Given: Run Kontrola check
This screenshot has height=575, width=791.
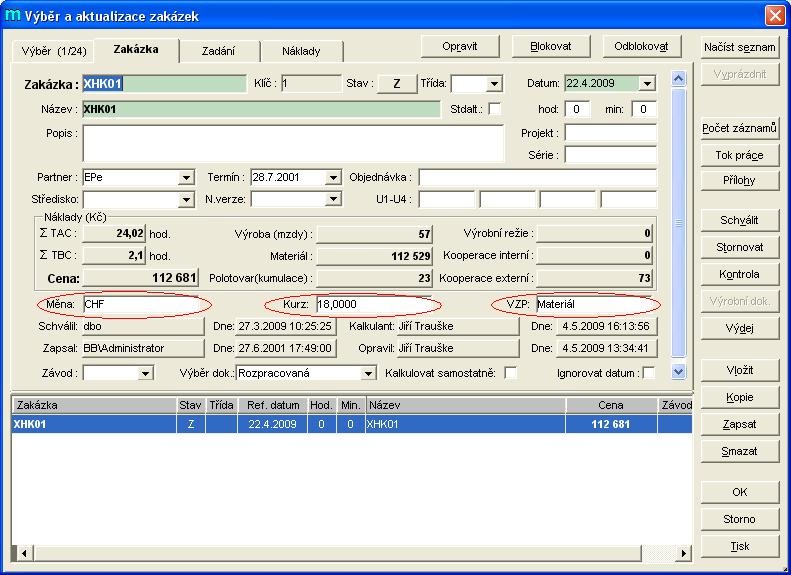Looking at the screenshot, I should 740,274.
